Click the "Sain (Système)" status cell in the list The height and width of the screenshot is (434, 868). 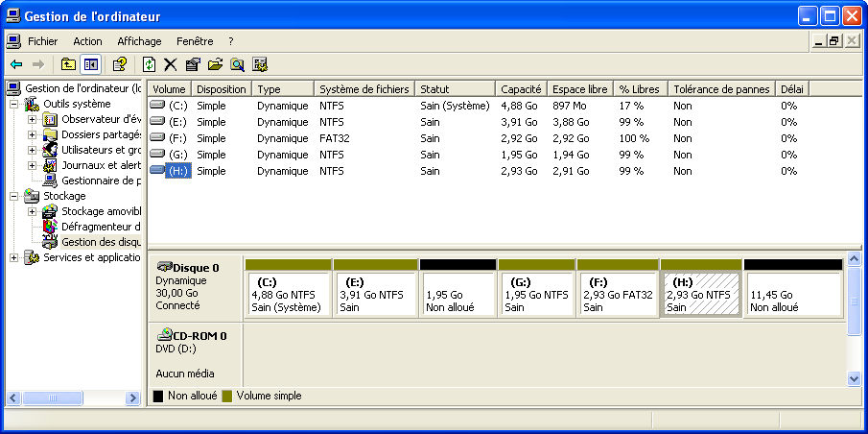click(x=455, y=106)
